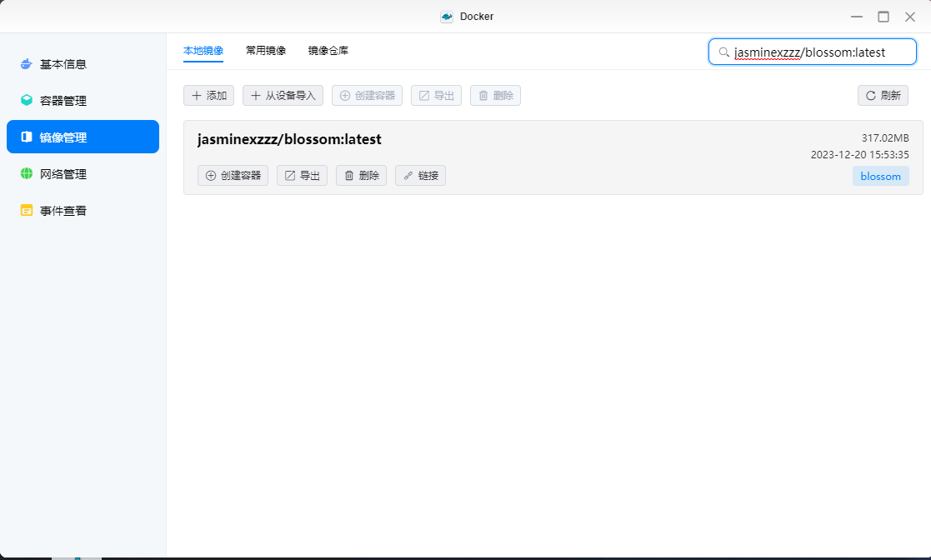Click 从设备导入 button
The width and height of the screenshot is (931, 560).
point(283,96)
